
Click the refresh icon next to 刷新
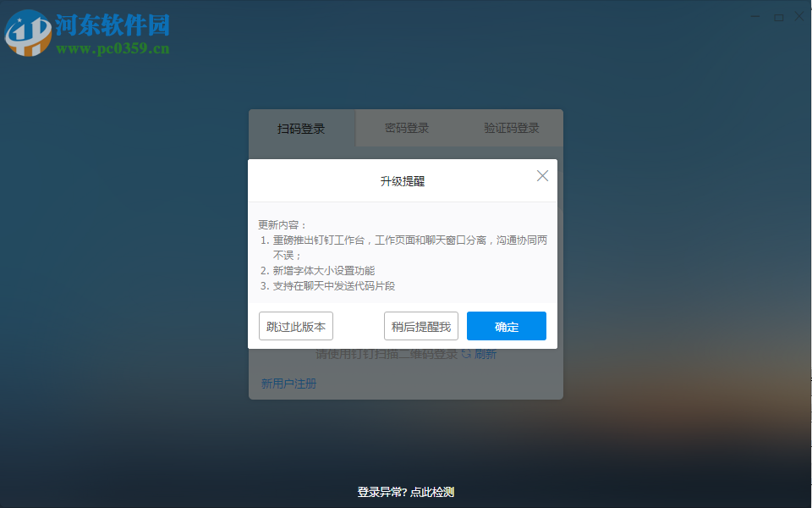point(466,354)
